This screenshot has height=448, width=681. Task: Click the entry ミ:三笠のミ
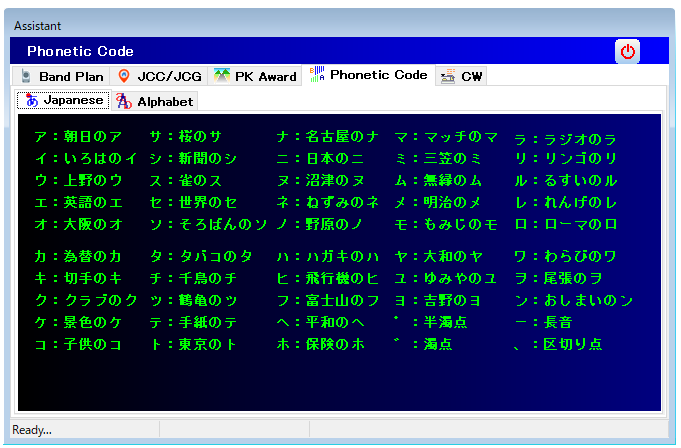click(438, 159)
